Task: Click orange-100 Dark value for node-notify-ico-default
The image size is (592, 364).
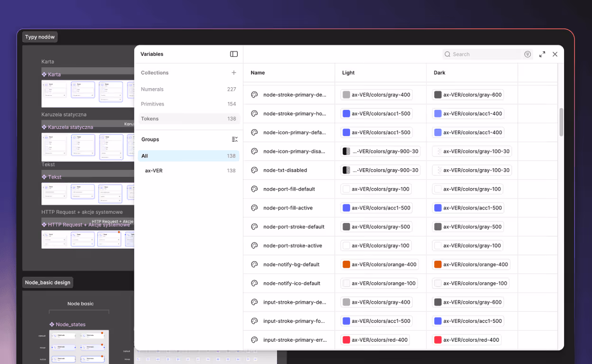Action: tap(471, 283)
